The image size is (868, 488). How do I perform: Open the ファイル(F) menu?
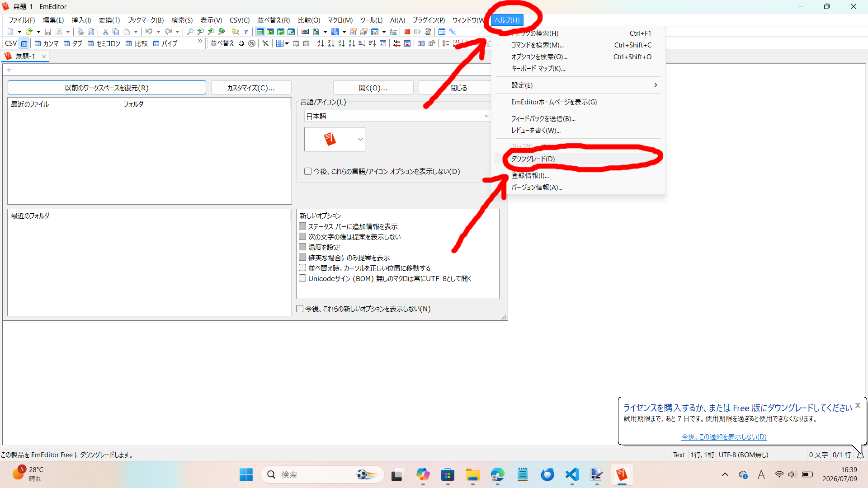(x=22, y=20)
